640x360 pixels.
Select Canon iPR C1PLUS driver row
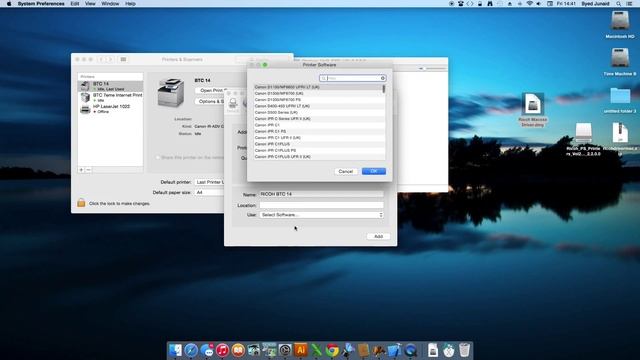tap(318, 144)
